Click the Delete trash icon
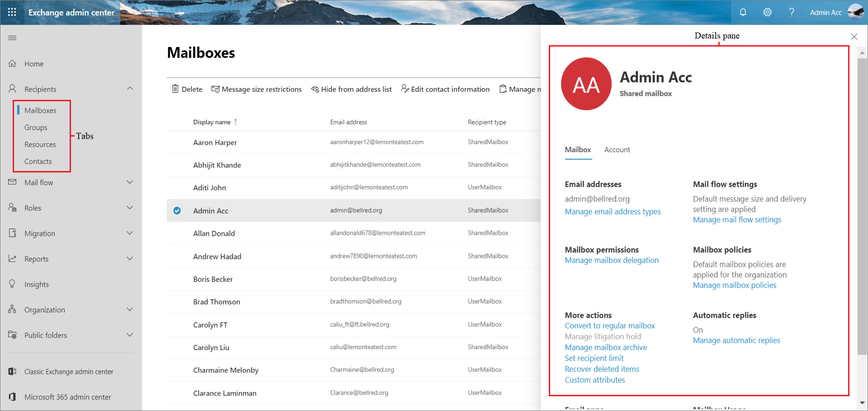Viewport: 868px width, 411px height. tap(175, 89)
